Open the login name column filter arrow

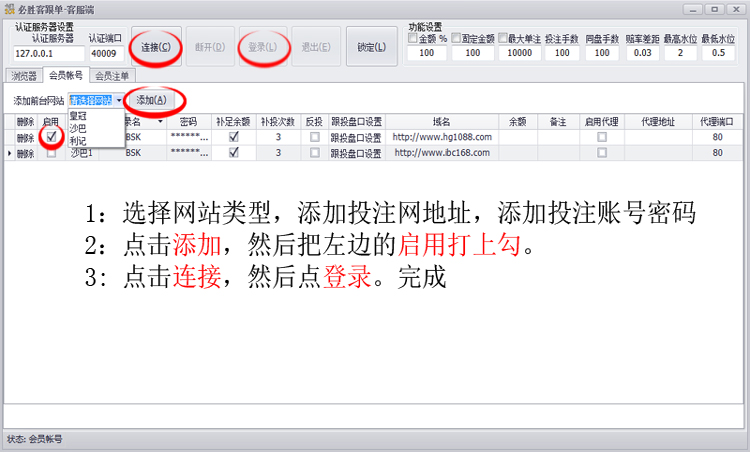pyautogui.click(x=160, y=122)
